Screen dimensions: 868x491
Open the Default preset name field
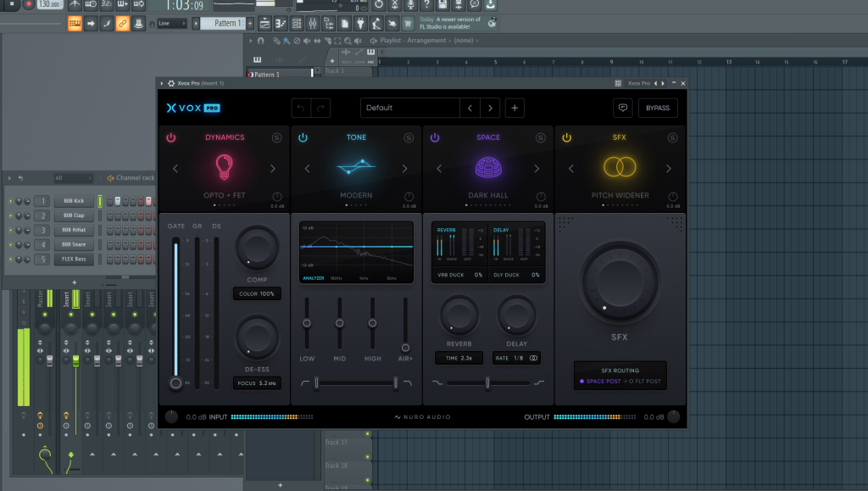(409, 108)
